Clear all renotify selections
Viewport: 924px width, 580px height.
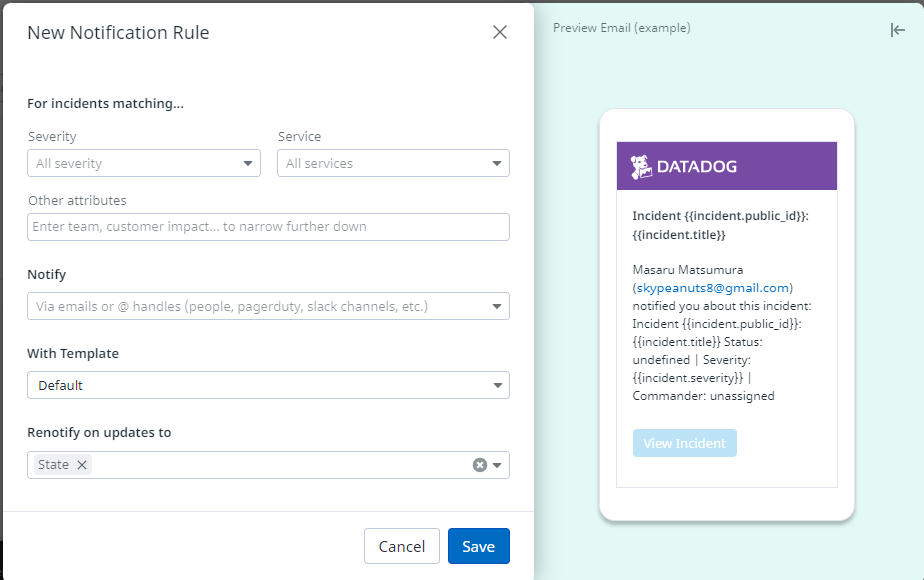click(479, 465)
